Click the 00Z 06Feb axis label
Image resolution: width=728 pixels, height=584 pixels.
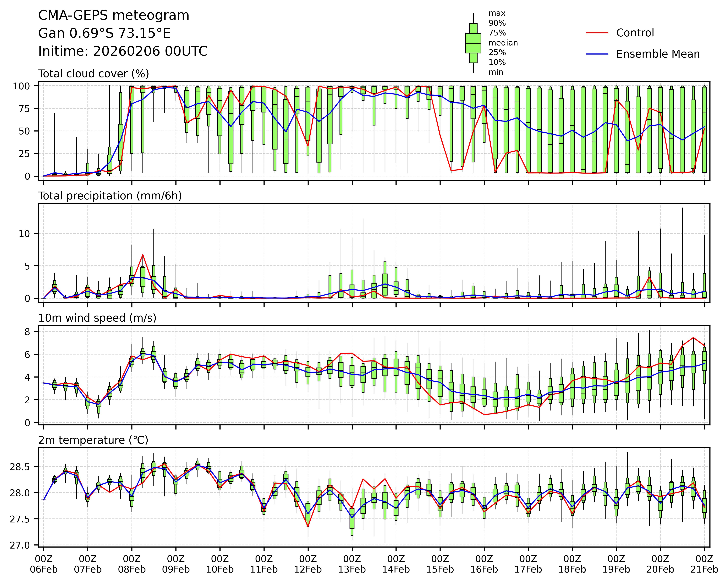[44, 564]
